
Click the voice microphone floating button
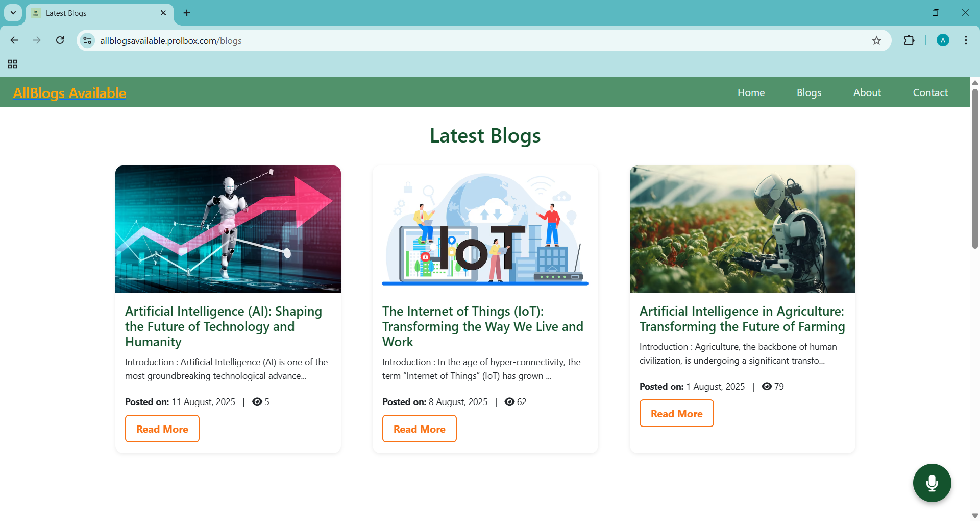pyautogui.click(x=932, y=483)
